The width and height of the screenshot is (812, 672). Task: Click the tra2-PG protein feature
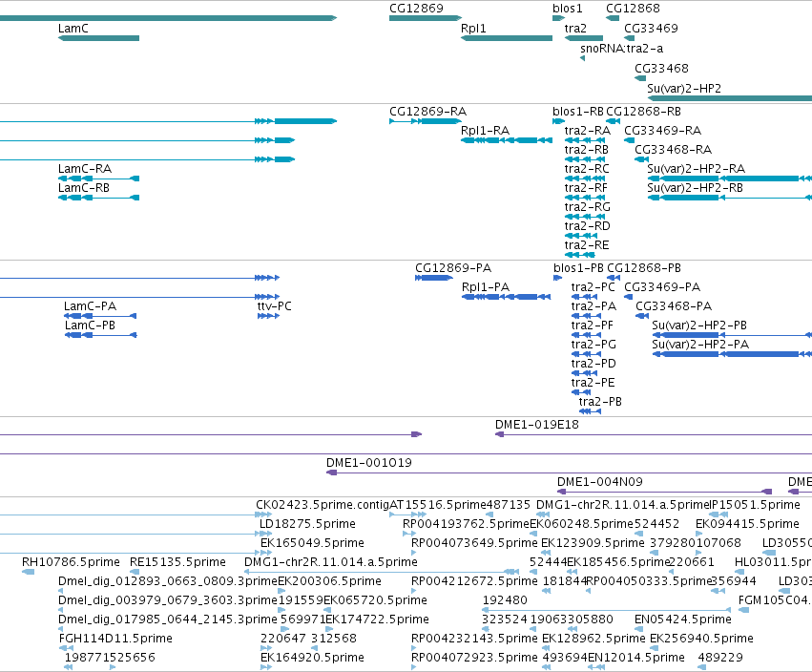pyautogui.click(x=586, y=354)
